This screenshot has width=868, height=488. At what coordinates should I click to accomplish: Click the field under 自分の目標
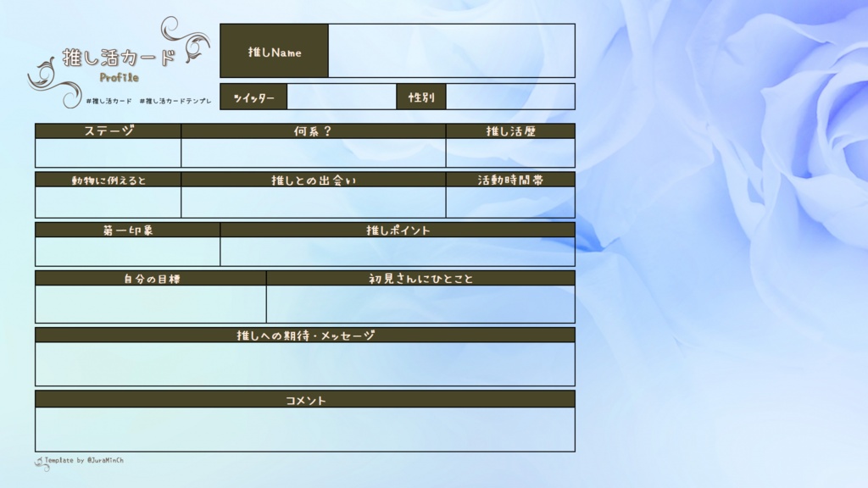click(x=151, y=304)
